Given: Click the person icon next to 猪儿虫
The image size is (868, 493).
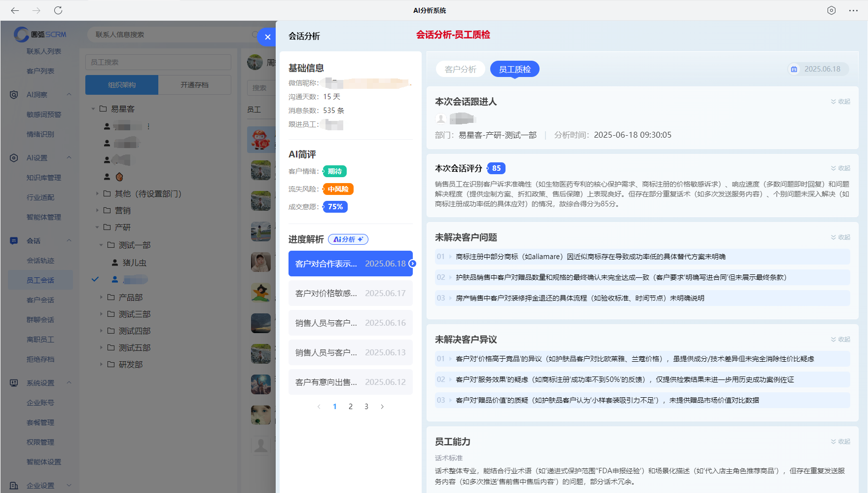Looking at the screenshot, I should click(x=115, y=263).
